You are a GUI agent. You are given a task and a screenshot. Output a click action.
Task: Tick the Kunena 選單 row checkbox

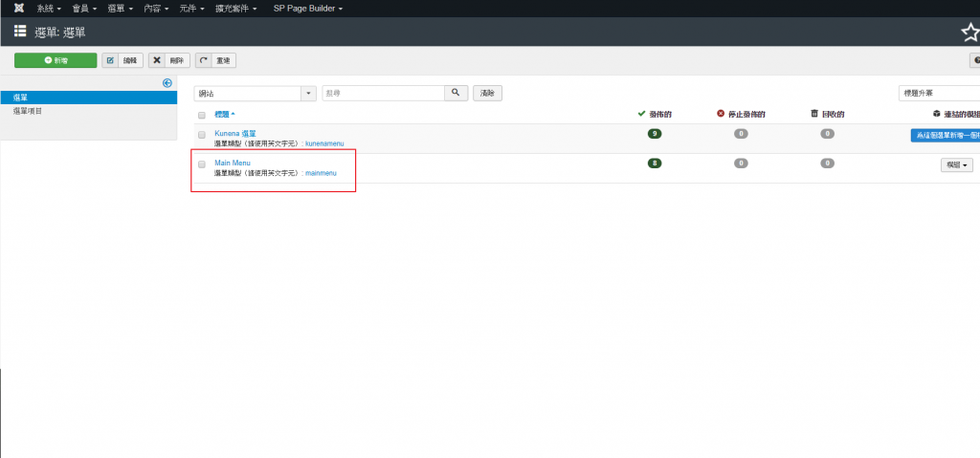[202, 135]
